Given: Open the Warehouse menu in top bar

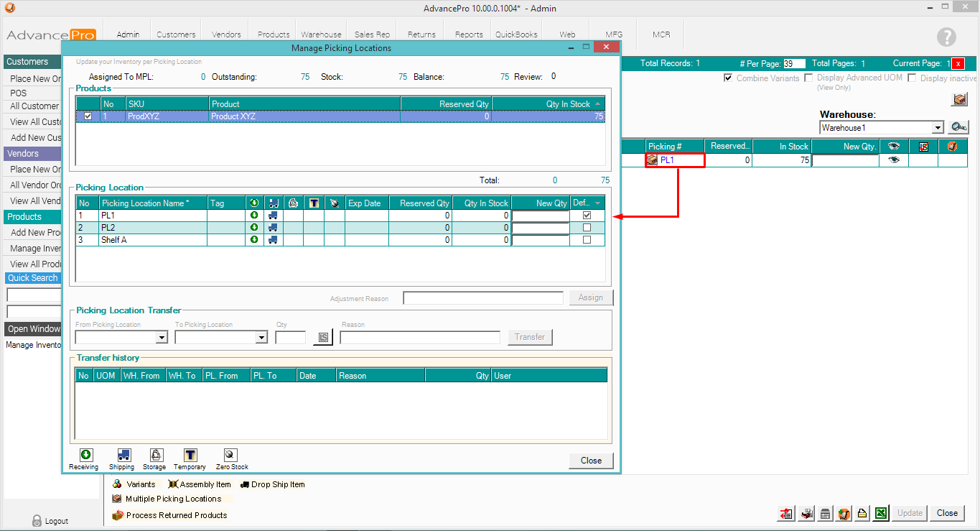Looking at the screenshot, I should click(321, 34).
